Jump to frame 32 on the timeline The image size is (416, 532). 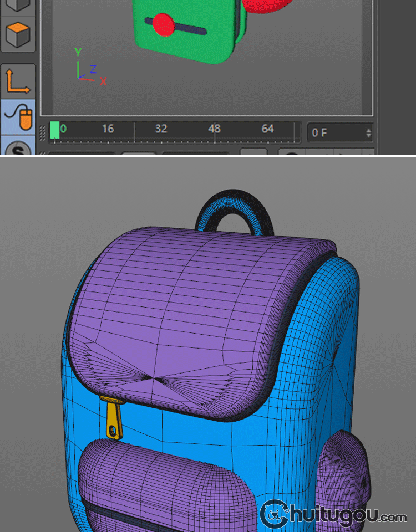click(161, 129)
